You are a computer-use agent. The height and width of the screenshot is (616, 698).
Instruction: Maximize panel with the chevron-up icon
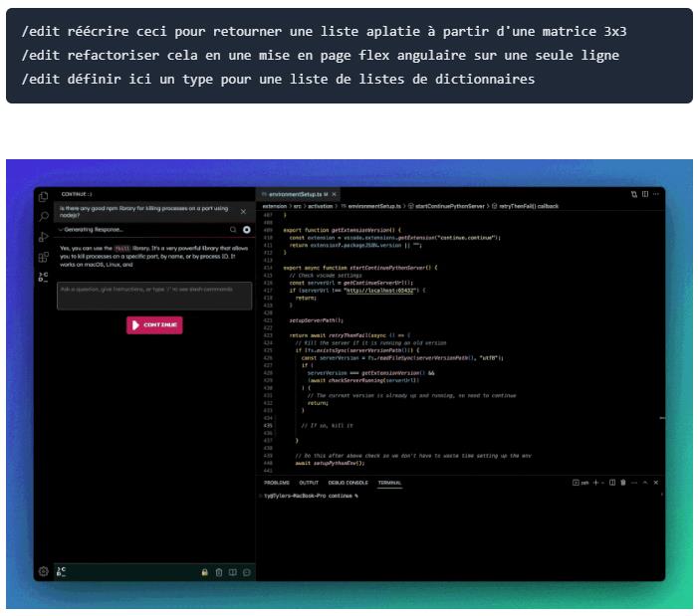click(645, 483)
